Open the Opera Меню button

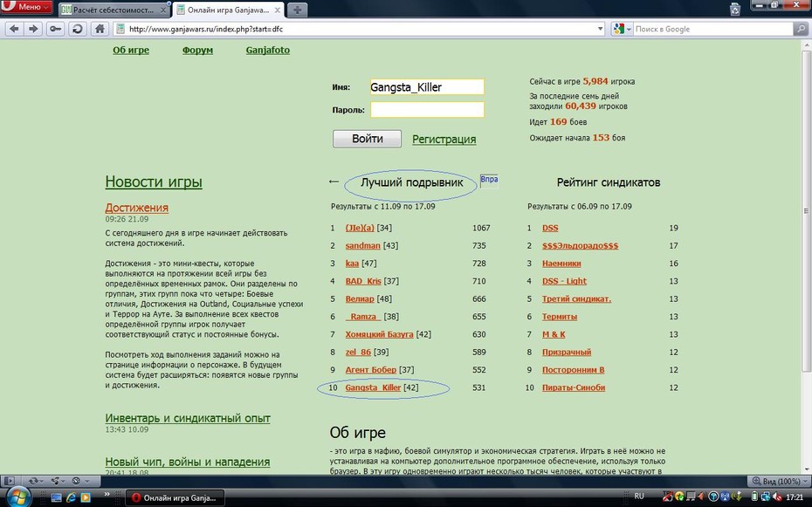26,7
